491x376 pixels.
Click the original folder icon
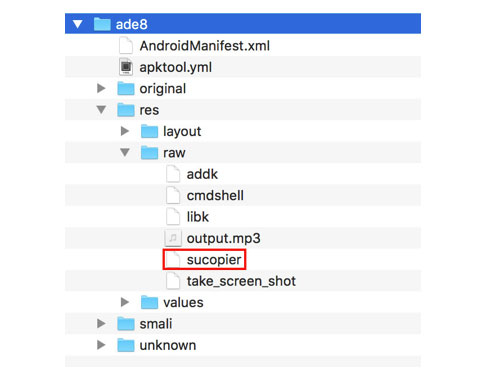click(126, 88)
